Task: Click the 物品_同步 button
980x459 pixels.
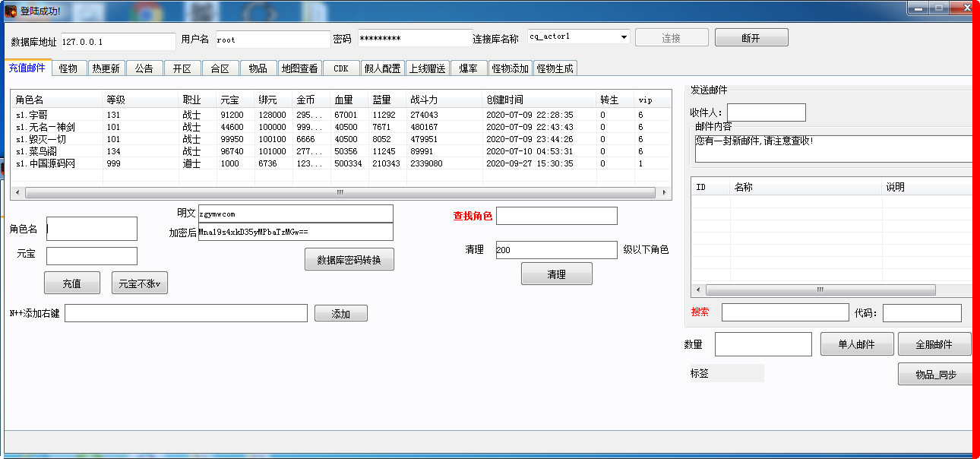Action: 934,374
